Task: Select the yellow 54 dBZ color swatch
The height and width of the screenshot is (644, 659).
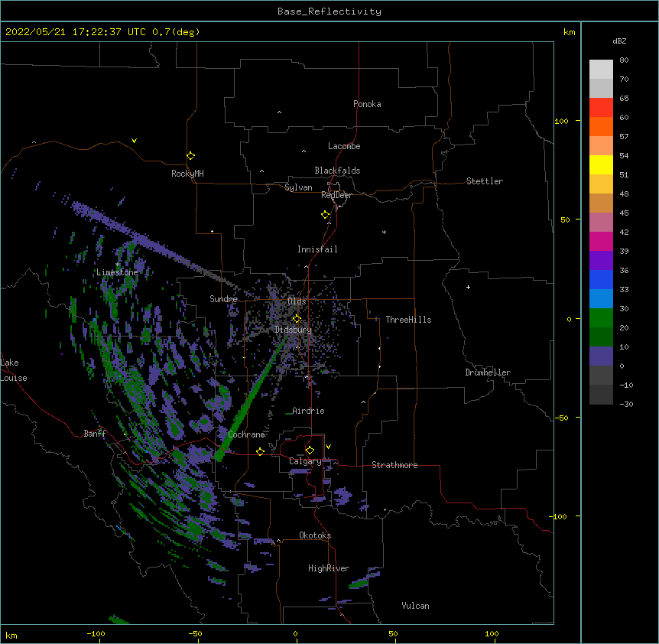Action: (601, 164)
